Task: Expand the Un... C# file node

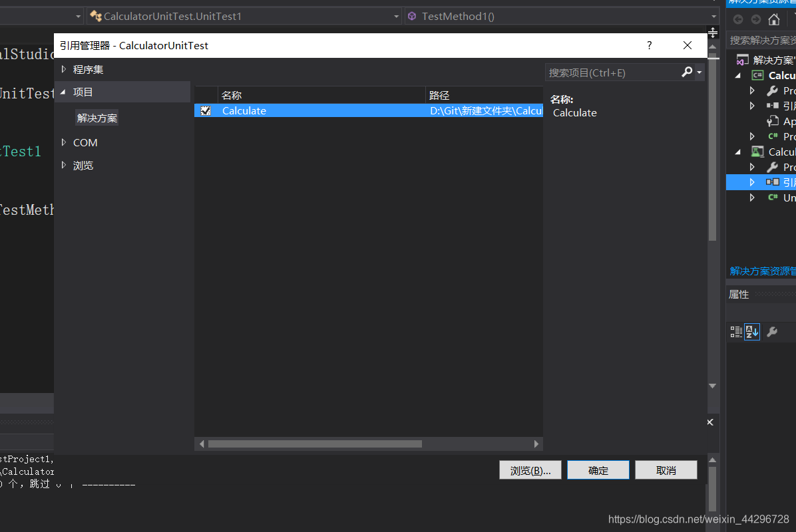Action: click(752, 198)
